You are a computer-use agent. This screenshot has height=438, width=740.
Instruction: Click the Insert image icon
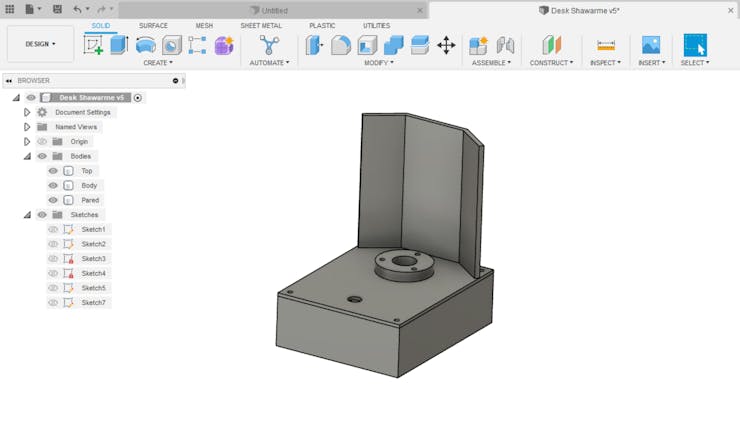point(651,45)
